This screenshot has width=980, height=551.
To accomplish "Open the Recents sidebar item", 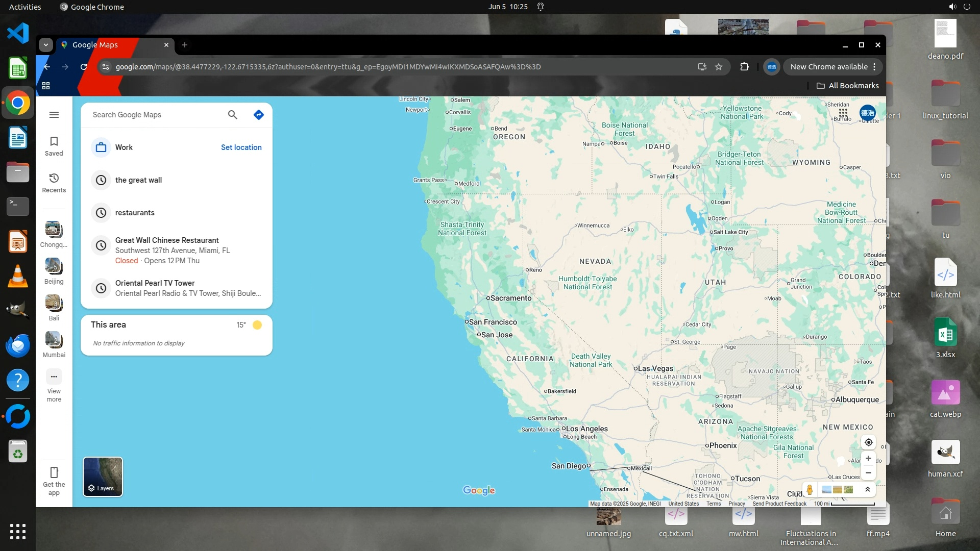I will coord(54,183).
